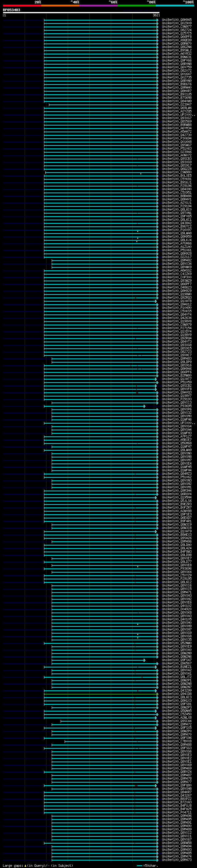Select hit label UniRef100_P93695
The image size is (197, 868).
coord(177,406)
